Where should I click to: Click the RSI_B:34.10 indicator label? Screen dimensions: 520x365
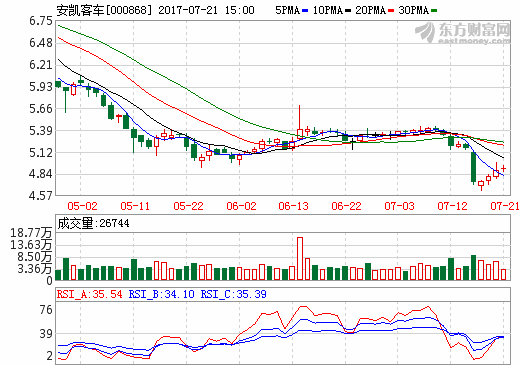tap(161, 294)
